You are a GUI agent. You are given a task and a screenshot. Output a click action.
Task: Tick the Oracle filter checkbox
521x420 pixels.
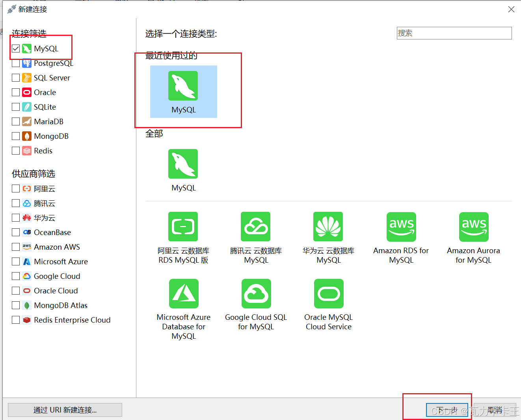coord(16,92)
